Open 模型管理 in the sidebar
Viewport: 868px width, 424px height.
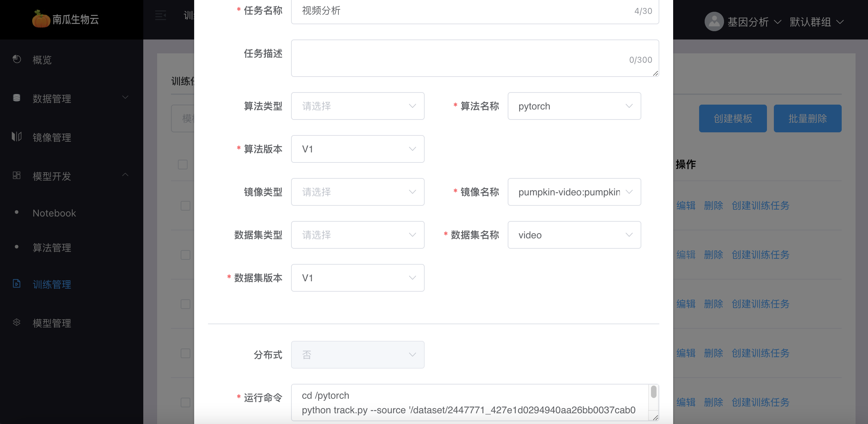point(52,323)
